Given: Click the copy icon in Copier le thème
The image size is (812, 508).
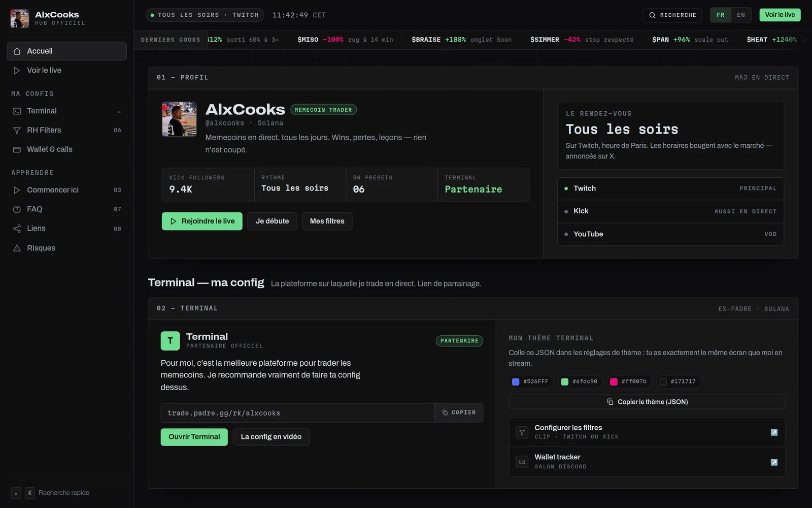Looking at the screenshot, I should coord(610,402).
